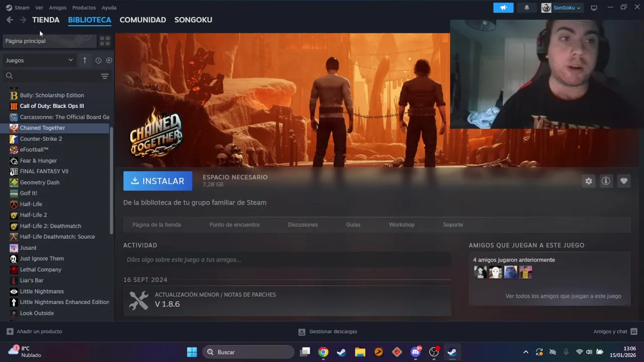The width and height of the screenshot is (644, 362).
Task: Select Lethal Company in the list
Action: (56, 269)
